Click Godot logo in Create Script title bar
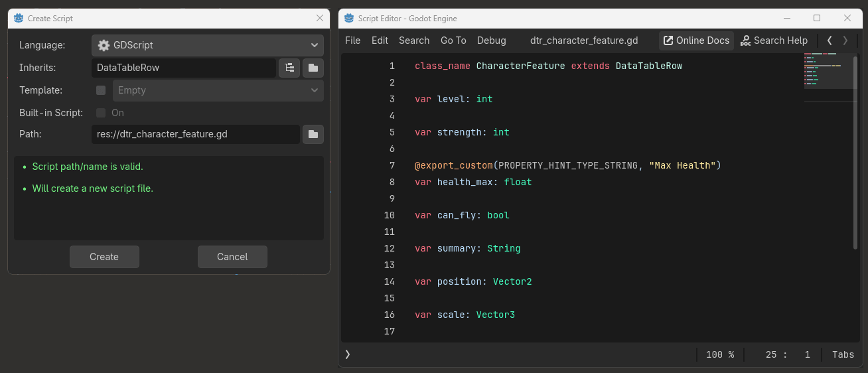Image resolution: width=868 pixels, height=373 pixels. click(x=19, y=18)
